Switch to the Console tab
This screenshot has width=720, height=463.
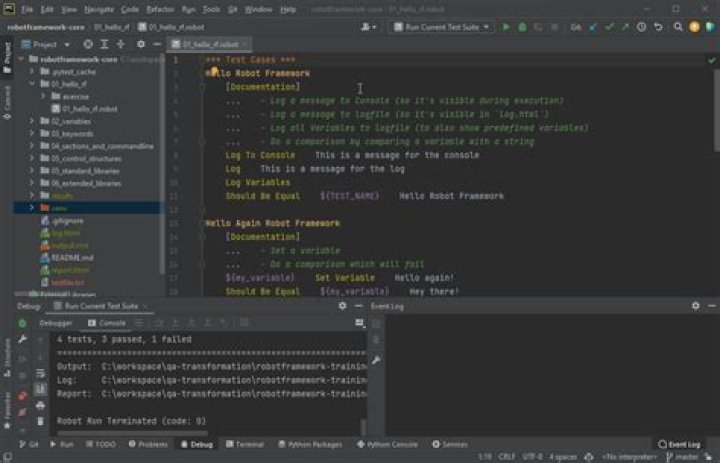tap(107, 323)
